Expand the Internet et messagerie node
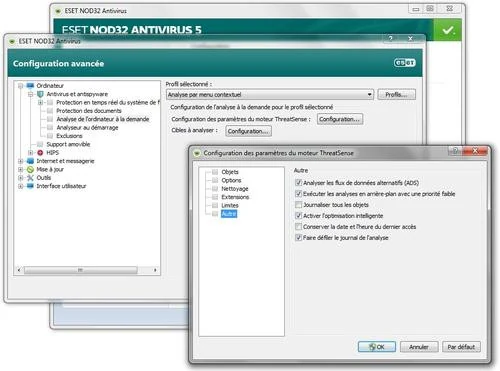The height and width of the screenshot is (371, 500). (21, 161)
